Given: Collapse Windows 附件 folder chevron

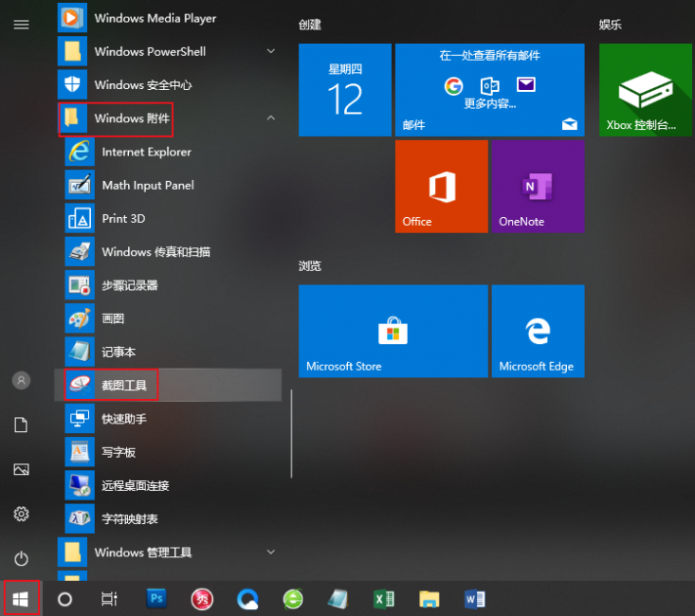Looking at the screenshot, I should click(271, 118).
